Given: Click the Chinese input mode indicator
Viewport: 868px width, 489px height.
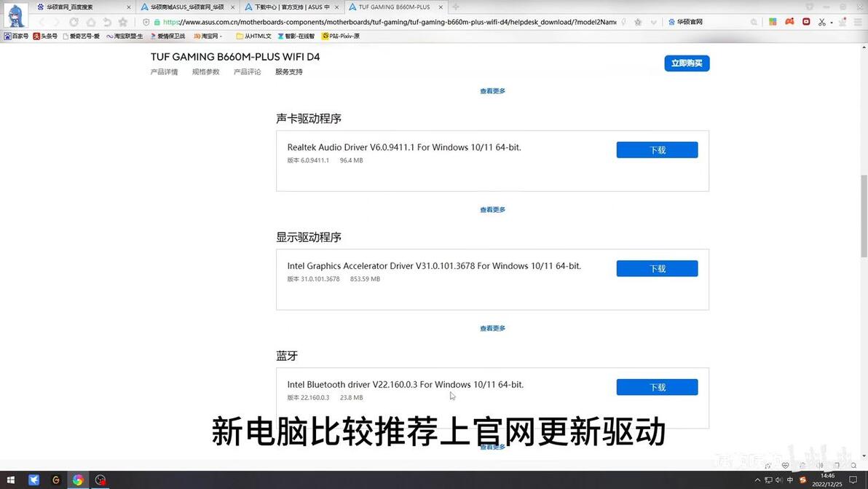Looking at the screenshot, I should 790,480.
